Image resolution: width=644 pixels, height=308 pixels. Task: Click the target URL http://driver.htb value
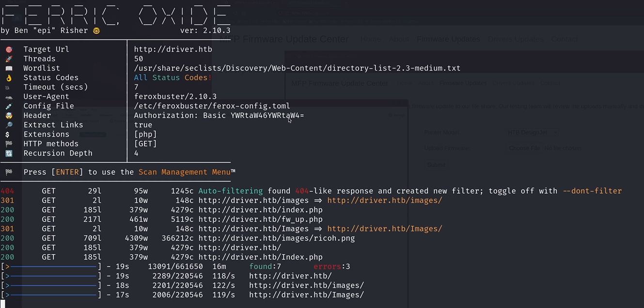pos(173,49)
